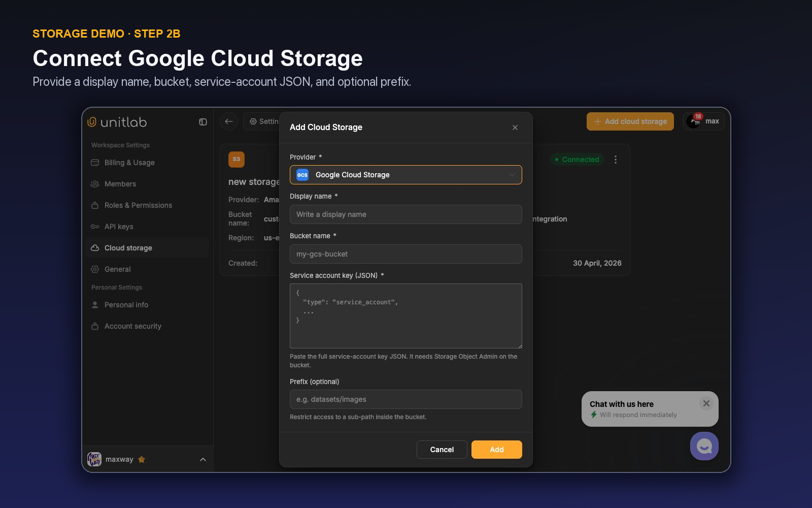The width and height of the screenshot is (812, 508).
Task: Click the 'new storage' card title
Action: click(x=254, y=182)
